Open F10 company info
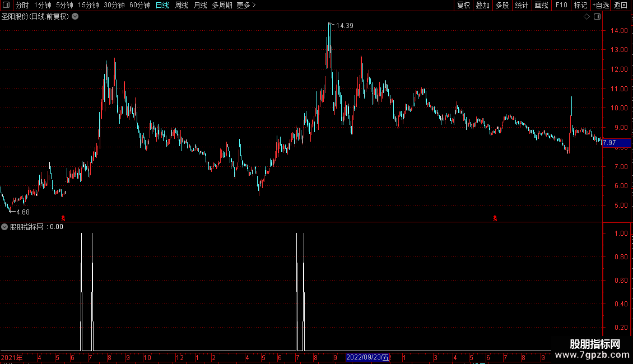Screen dimensions: 633x364 click(x=561, y=5)
